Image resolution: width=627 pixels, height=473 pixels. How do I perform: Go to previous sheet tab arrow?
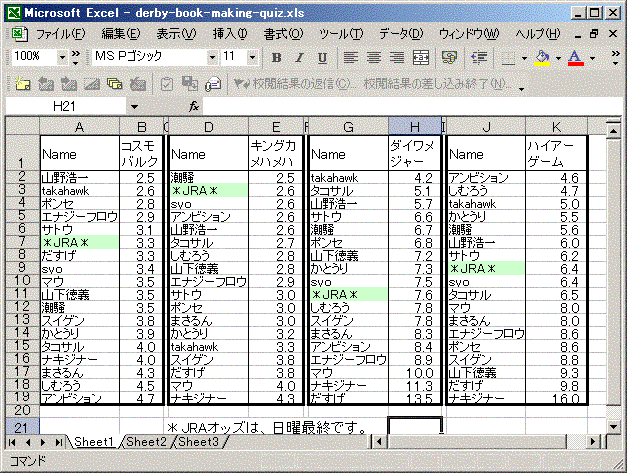point(28,442)
